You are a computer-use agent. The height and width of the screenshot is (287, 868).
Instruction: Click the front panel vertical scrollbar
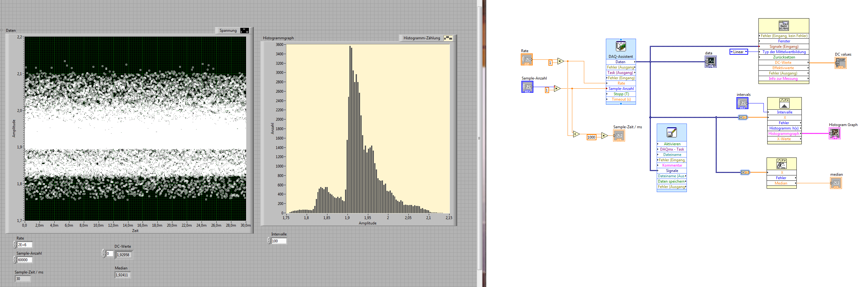[x=479, y=138]
